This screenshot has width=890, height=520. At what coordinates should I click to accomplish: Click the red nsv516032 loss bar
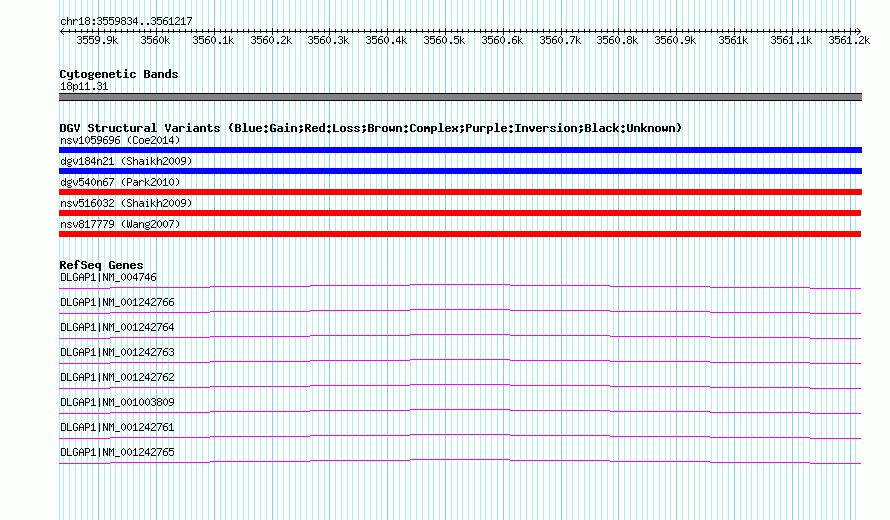[x=460, y=213]
